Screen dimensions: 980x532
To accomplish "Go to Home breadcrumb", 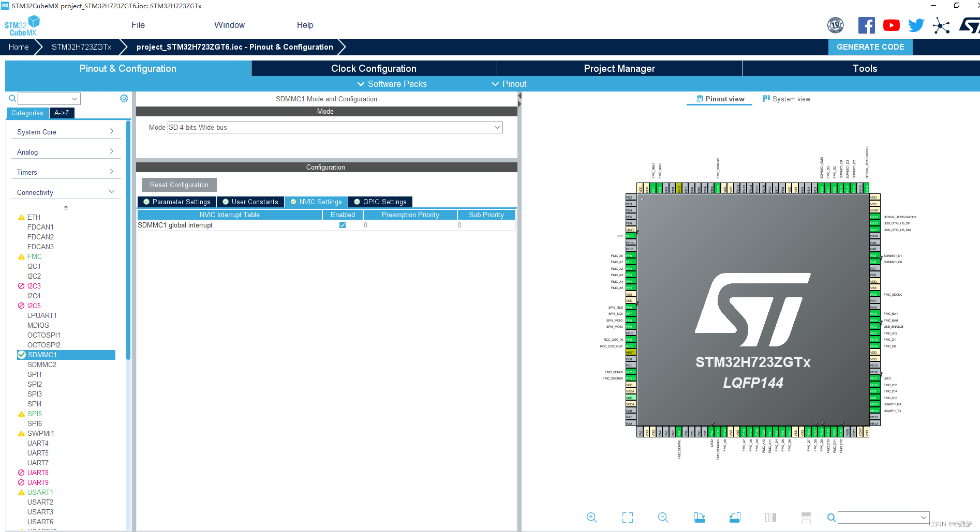I will pos(19,47).
